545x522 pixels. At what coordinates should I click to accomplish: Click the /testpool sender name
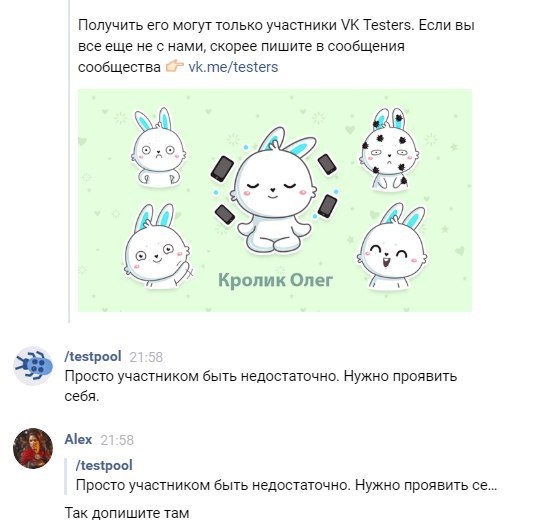tap(93, 356)
